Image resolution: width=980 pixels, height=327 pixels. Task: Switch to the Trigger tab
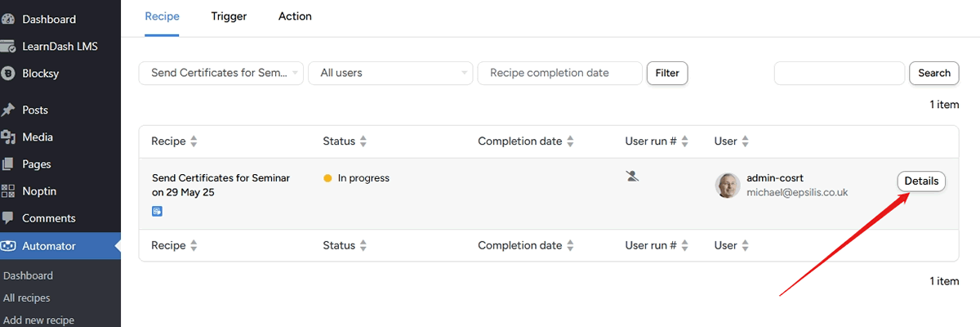(229, 16)
